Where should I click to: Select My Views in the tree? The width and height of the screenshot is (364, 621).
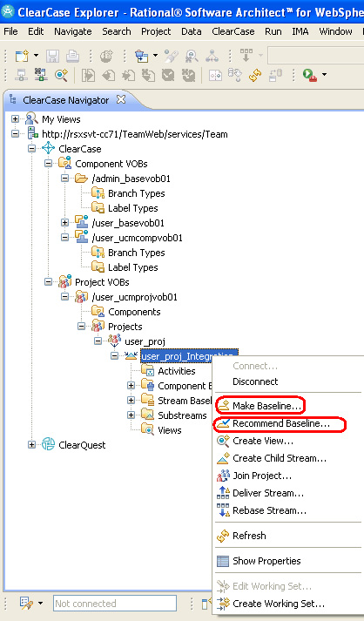(x=61, y=119)
